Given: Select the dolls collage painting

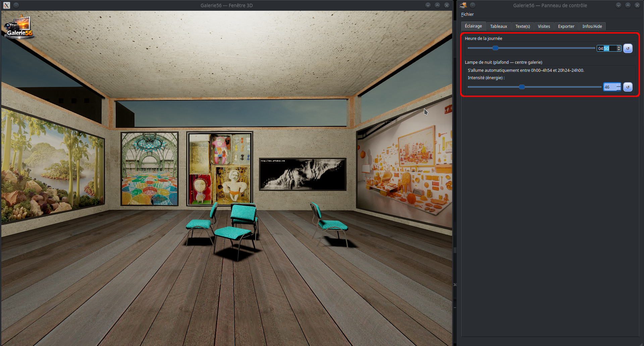Looking at the screenshot, I should click(x=220, y=168).
